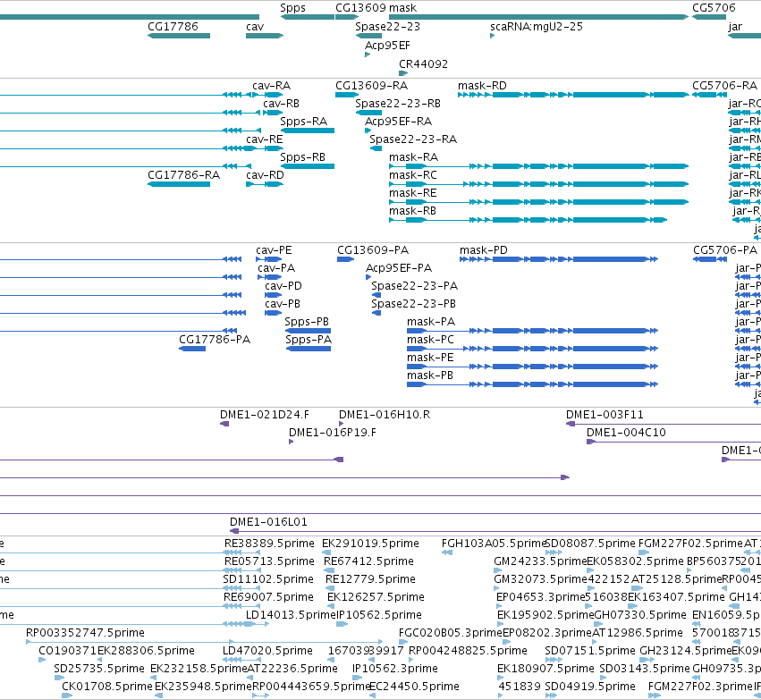Select the mask-RC transcript label
This screenshot has height=700, width=761.
tap(412, 174)
